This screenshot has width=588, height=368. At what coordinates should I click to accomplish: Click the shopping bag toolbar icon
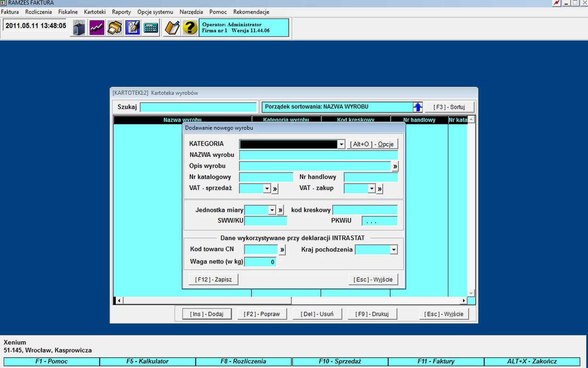tap(79, 28)
